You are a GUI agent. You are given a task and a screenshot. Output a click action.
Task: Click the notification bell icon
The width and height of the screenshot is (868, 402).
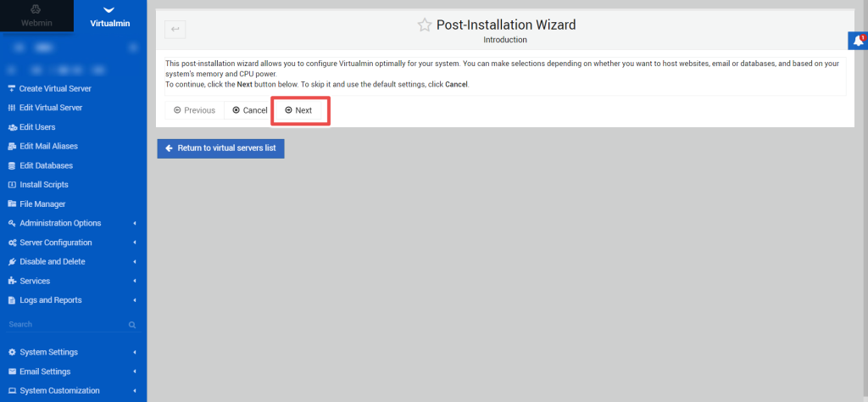click(x=859, y=41)
